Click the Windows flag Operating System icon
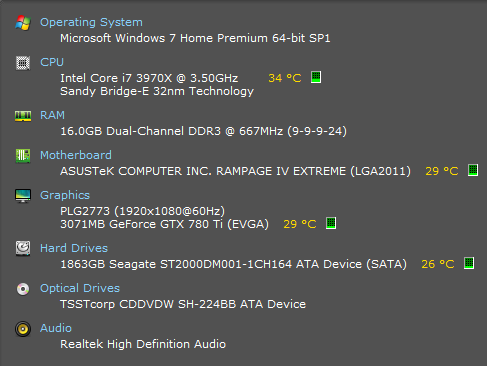The width and height of the screenshot is (487, 366). (x=23, y=23)
